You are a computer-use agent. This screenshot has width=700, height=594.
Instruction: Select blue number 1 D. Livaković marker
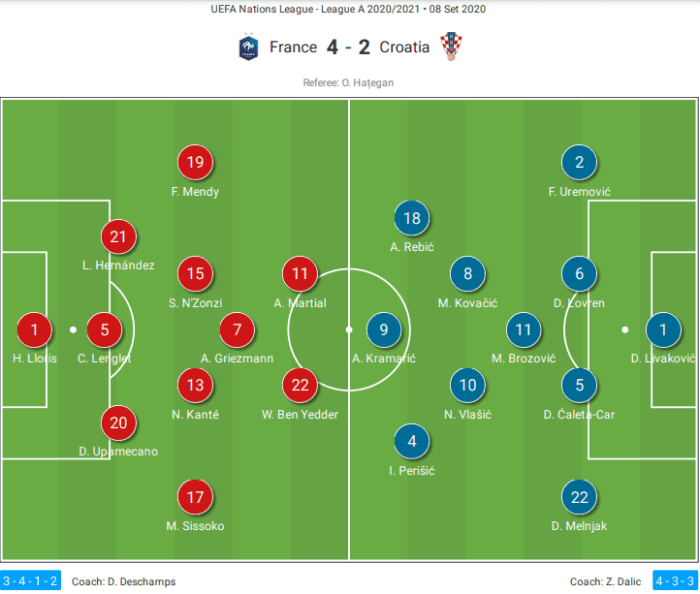tap(663, 330)
